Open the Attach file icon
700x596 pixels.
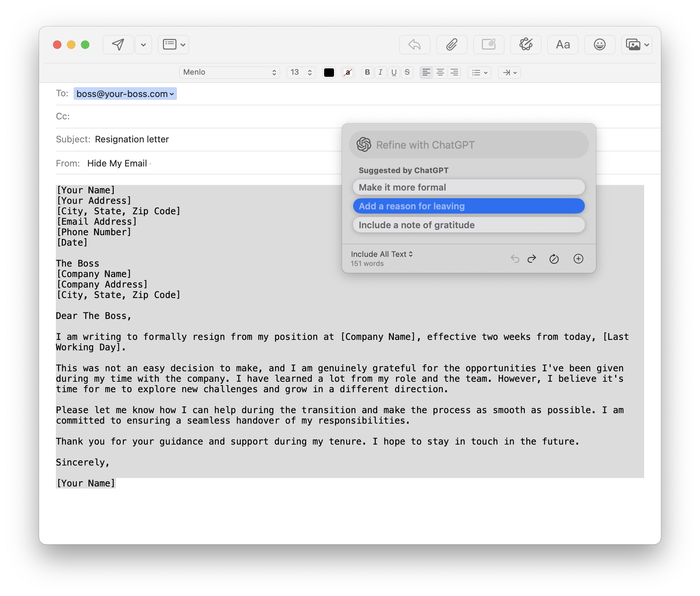[452, 45]
